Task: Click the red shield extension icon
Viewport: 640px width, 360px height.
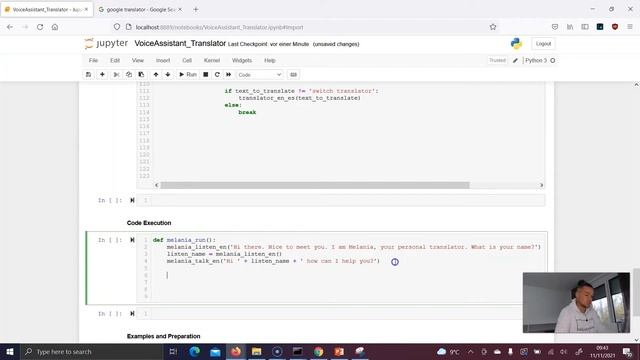Action: 615,27
